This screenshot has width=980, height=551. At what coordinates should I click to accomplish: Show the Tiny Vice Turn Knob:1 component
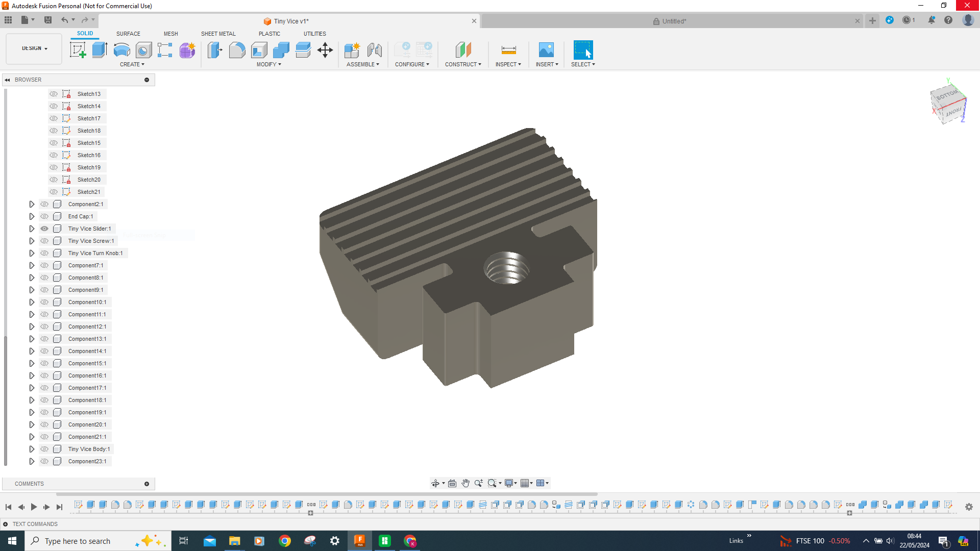click(x=44, y=253)
